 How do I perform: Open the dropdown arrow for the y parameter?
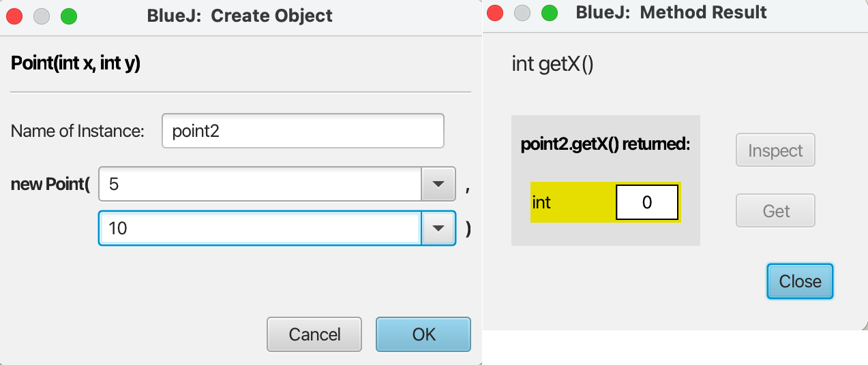pos(438,228)
